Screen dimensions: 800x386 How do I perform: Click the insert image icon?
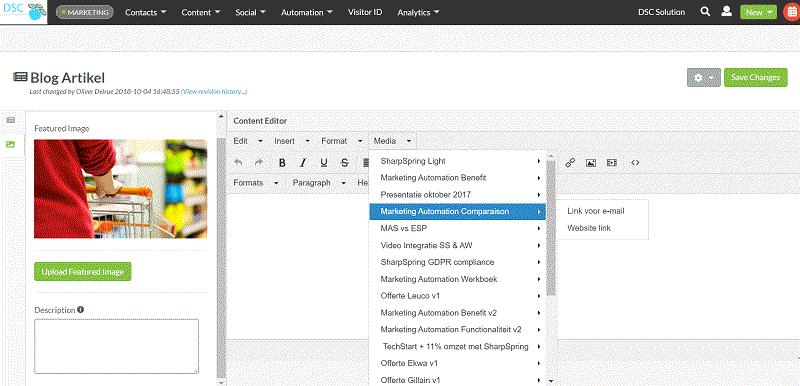[591, 163]
